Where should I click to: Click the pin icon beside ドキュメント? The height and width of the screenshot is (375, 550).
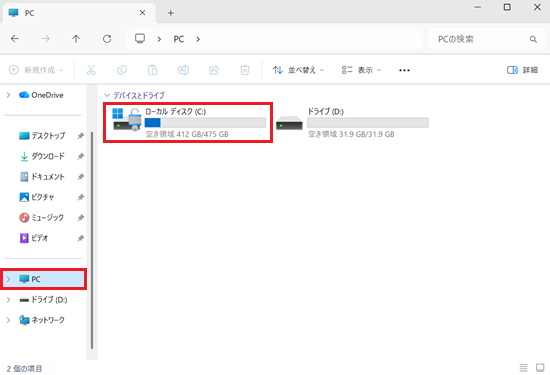(x=81, y=176)
